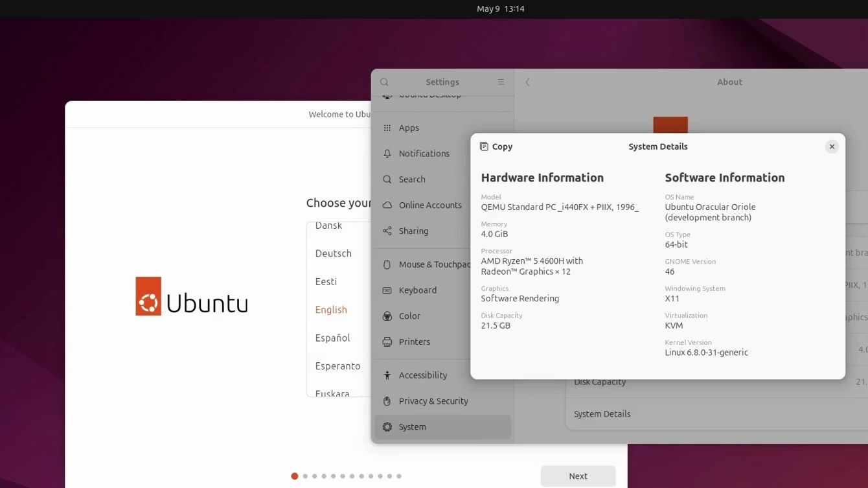Click the Hardware Information heading

pyautogui.click(x=542, y=178)
